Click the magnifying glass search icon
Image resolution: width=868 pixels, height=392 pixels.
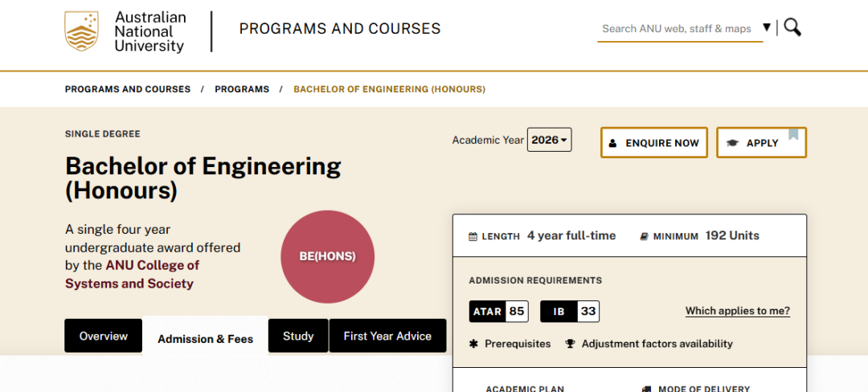792,27
